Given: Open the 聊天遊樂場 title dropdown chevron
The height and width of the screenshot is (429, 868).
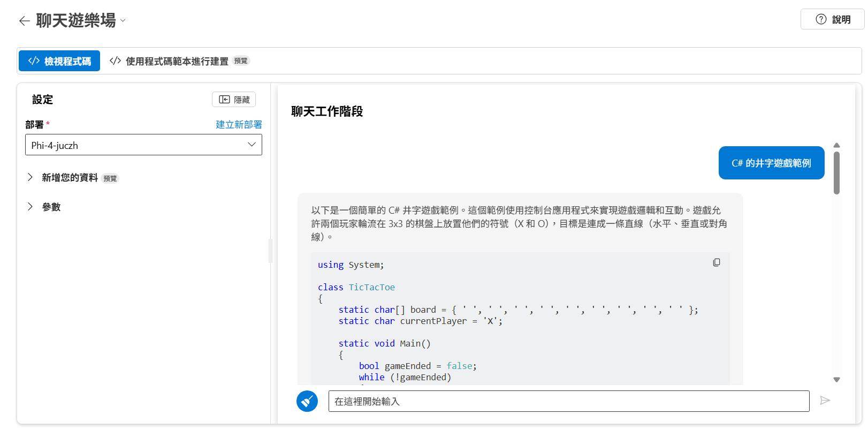Looking at the screenshot, I should point(123,21).
